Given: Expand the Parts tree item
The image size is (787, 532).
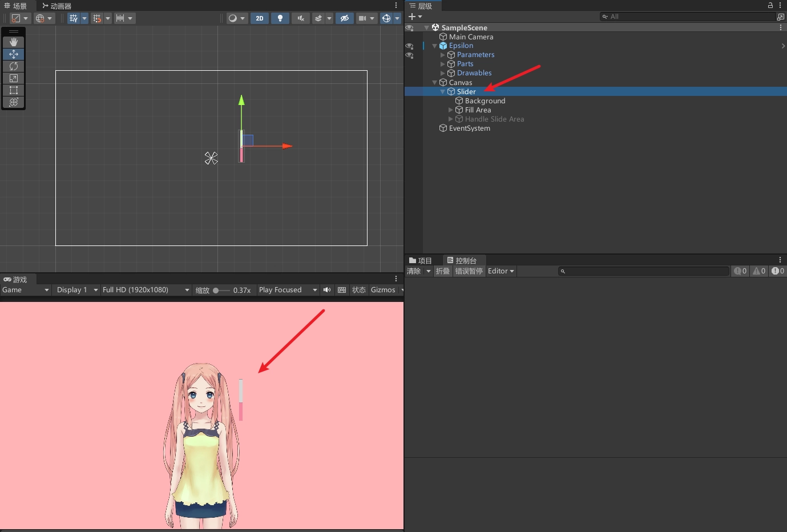Looking at the screenshot, I should (x=442, y=64).
